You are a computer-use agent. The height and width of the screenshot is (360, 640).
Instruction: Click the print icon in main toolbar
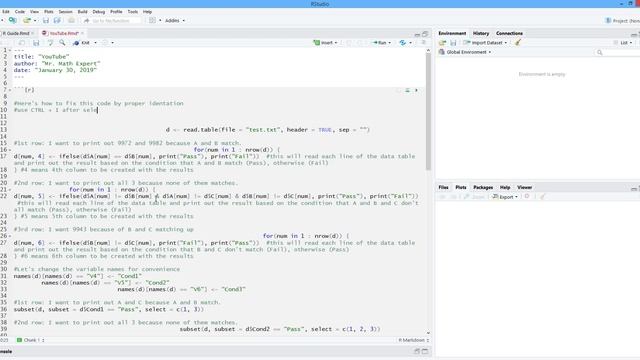71,20
